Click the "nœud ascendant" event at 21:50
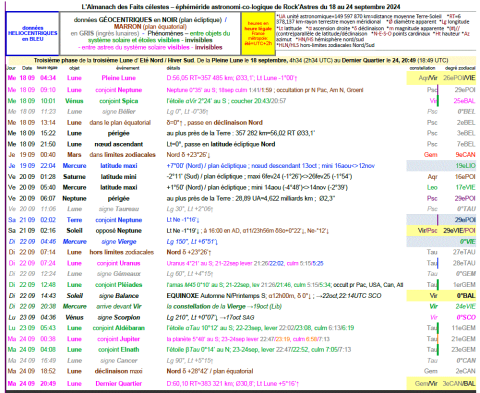Screen dimensions: 480x393 119,144
